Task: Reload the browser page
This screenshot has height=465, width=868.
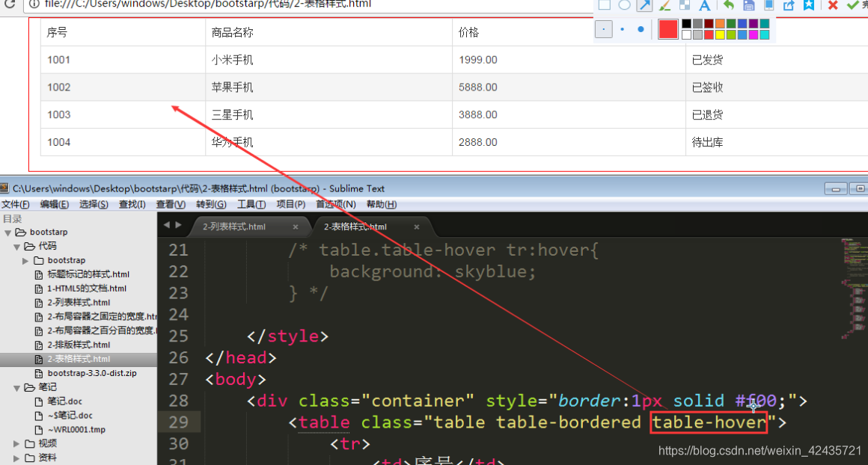Action: click(x=10, y=4)
